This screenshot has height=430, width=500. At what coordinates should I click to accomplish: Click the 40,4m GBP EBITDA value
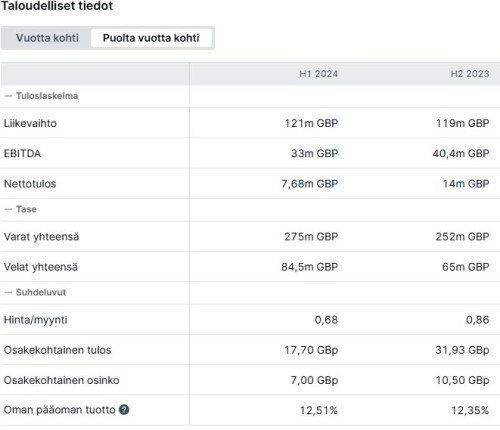pyautogui.click(x=461, y=153)
